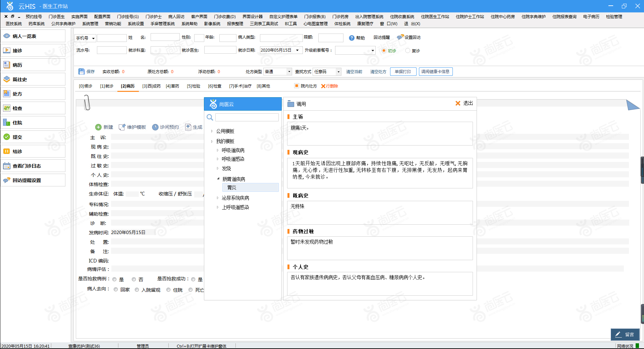
Task: Select the 既往史 history sidebar icon
Action: (7, 79)
